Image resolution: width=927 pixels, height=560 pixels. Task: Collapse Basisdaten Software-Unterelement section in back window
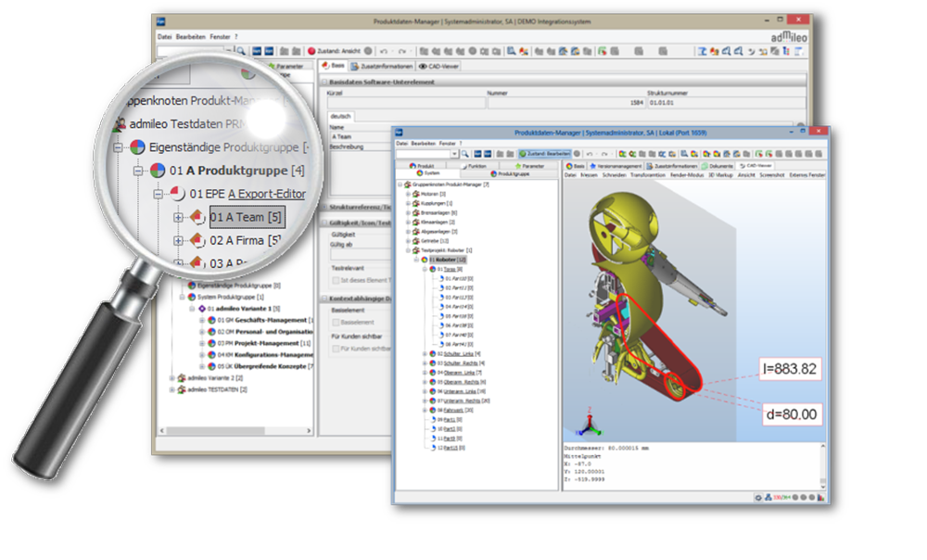(324, 82)
